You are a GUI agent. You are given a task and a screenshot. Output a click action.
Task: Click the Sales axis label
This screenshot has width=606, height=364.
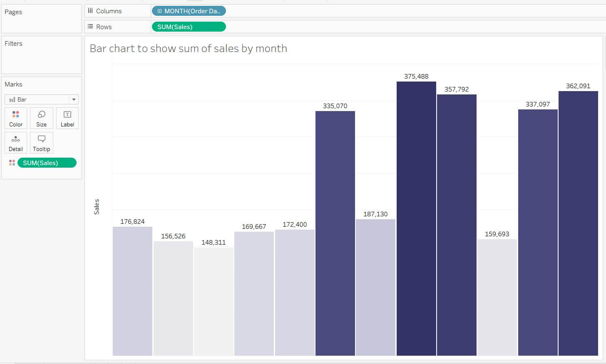[x=97, y=207]
